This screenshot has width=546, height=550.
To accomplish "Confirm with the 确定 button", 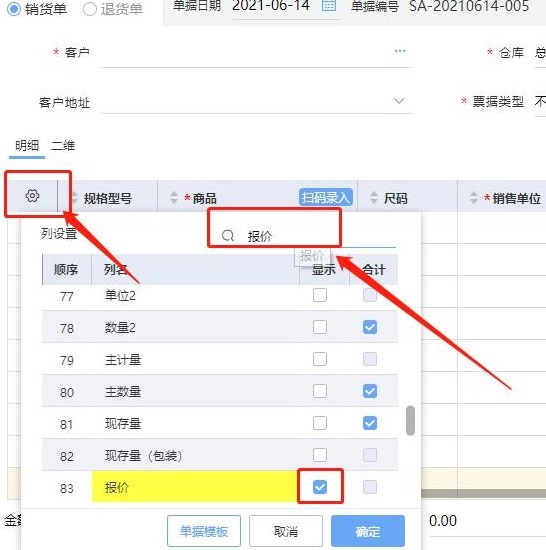I will pyautogui.click(x=368, y=531).
